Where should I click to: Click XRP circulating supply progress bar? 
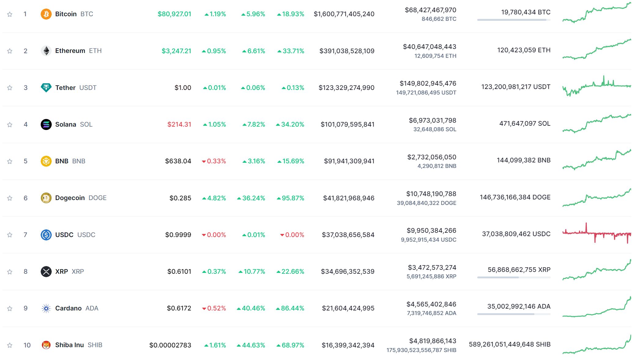514,277
